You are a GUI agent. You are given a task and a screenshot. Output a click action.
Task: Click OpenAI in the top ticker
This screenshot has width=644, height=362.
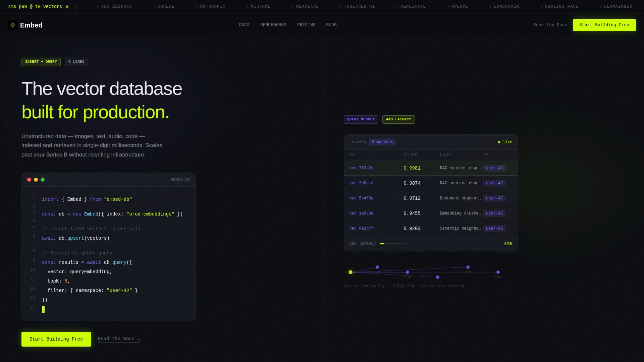[458, 7]
